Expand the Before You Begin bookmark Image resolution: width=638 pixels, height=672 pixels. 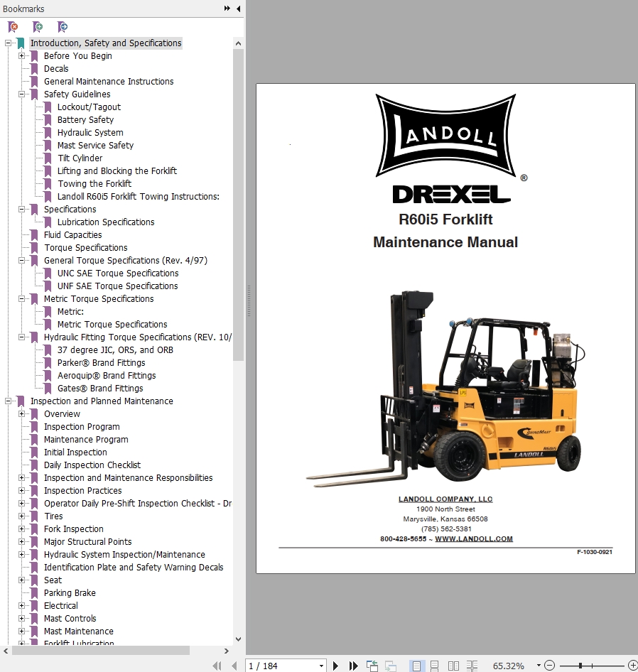[x=22, y=56]
